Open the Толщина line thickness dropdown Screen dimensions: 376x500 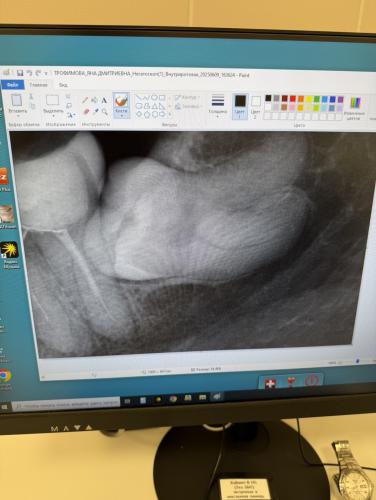point(217,106)
